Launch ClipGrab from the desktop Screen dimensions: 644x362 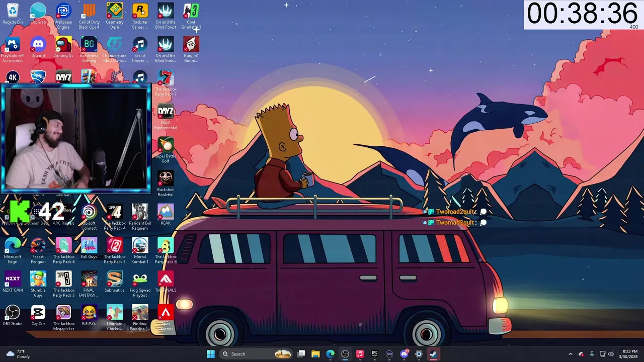38,14
